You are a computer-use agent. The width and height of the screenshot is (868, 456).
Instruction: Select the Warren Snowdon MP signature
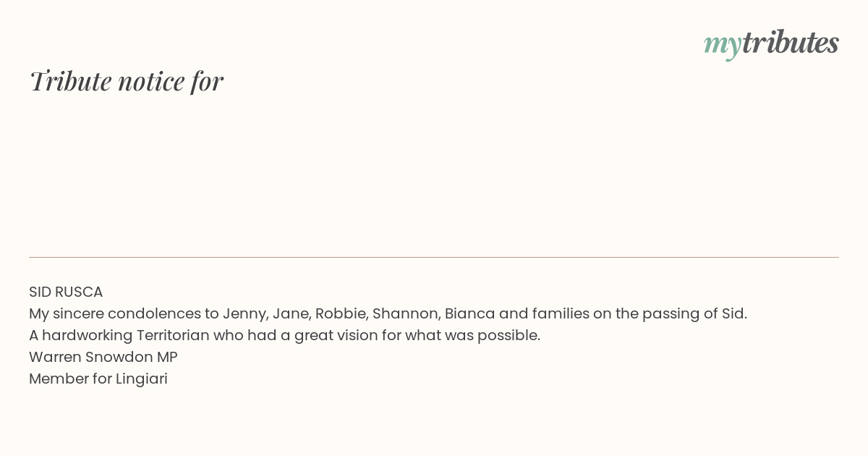tap(103, 357)
